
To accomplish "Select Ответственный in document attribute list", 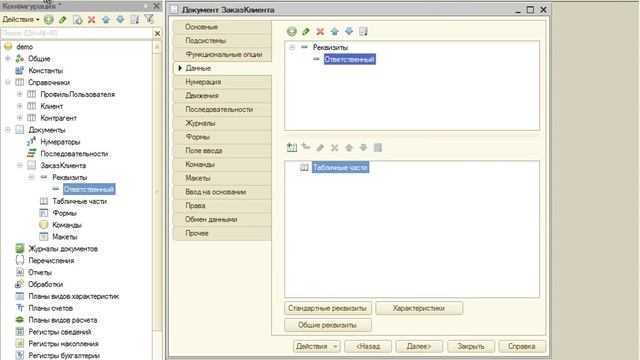I will (349, 60).
